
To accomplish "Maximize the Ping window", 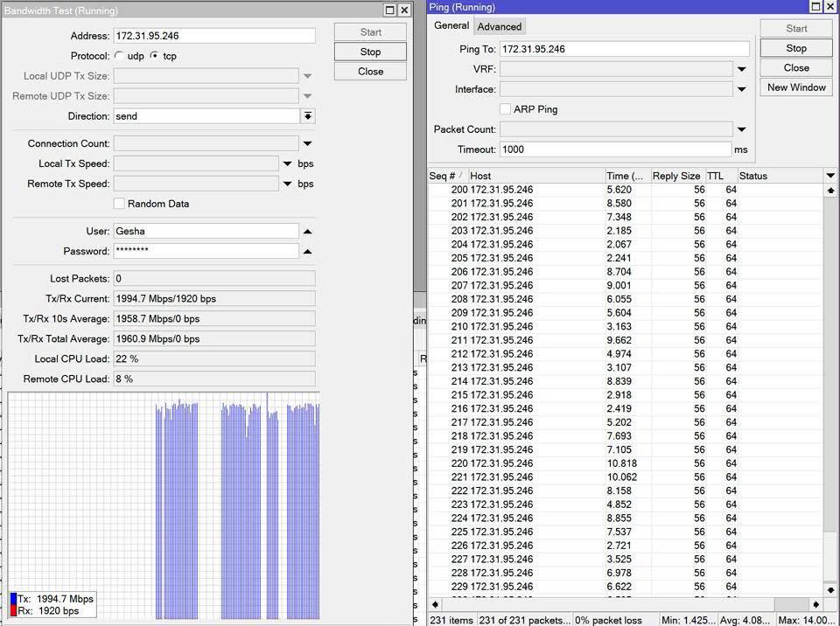I will click(x=815, y=6).
